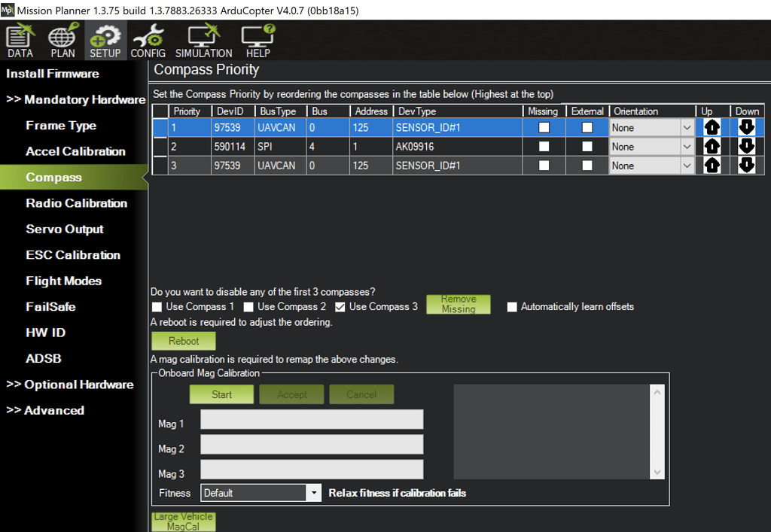Open the ESC Calibration page

click(x=72, y=255)
